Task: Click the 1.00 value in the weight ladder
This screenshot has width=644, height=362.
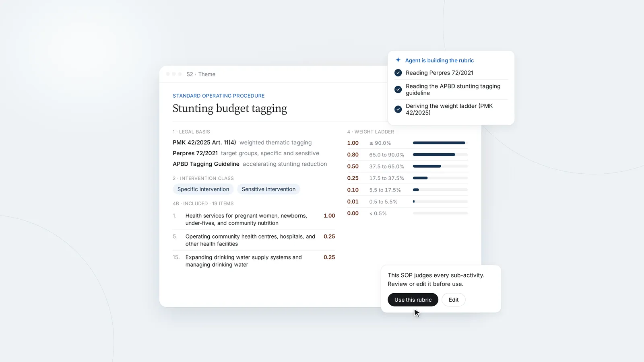Action: [x=353, y=143]
